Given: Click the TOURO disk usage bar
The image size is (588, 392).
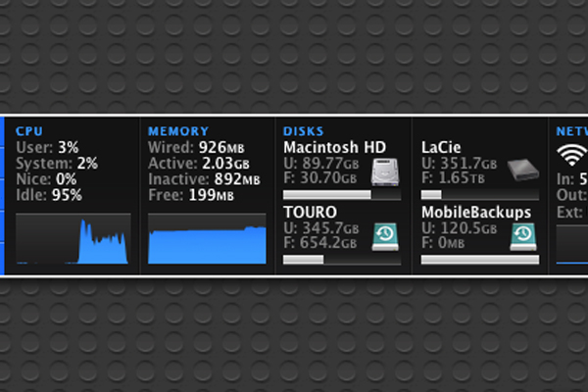Looking at the screenshot, I should click(342, 260).
